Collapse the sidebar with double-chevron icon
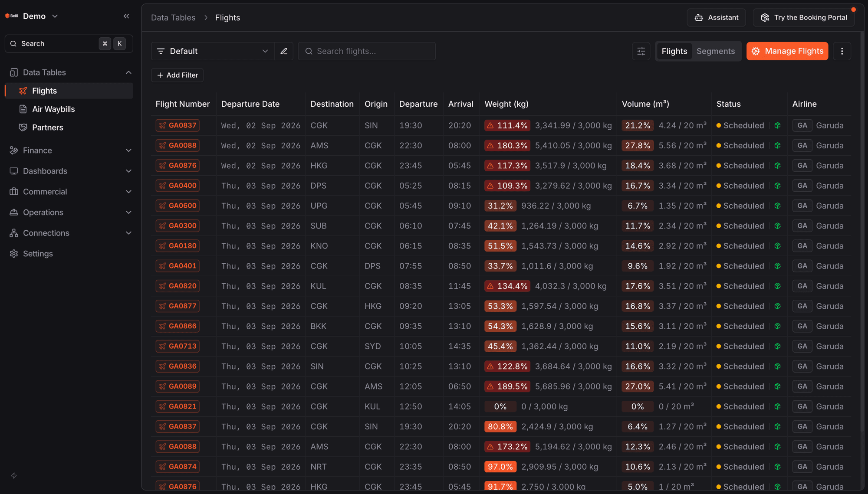The image size is (868, 494). pyautogui.click(x=126, y=16)
